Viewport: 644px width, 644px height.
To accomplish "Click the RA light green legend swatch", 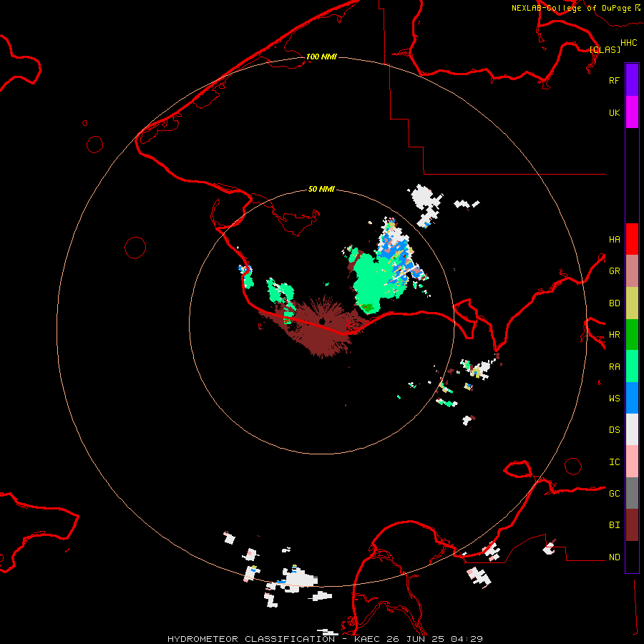I will click(632, 366).
